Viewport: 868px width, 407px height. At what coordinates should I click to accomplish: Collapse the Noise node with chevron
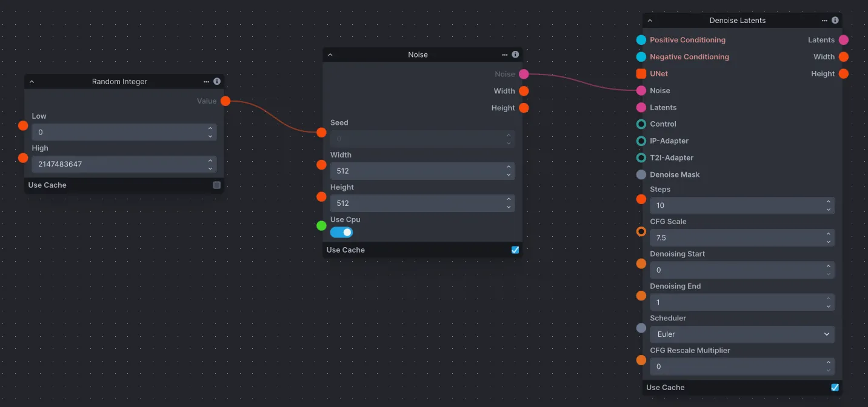click(330, 55)
